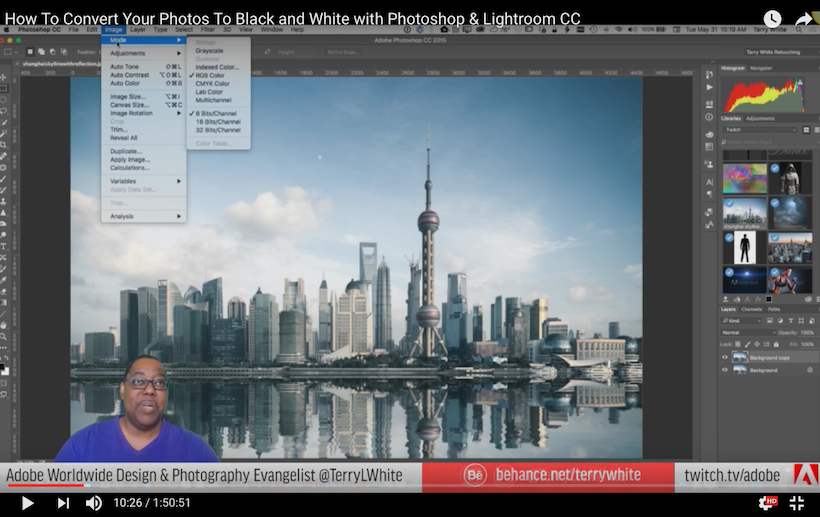Open the Actions panel play icon
The image size is (820, 517).
coord(709,87)
